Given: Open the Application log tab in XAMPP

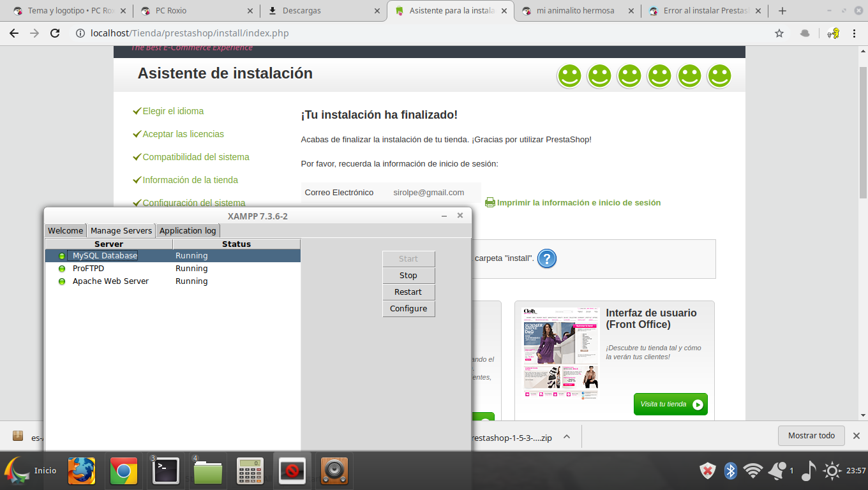Looking at the screenshot, I should pos(188,230).
